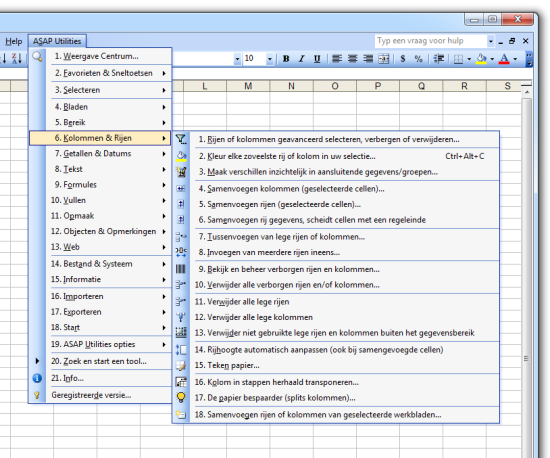Click icon beside Verwijder alle lege kolommen
550x458 pixels.
[x=181, y=317]
